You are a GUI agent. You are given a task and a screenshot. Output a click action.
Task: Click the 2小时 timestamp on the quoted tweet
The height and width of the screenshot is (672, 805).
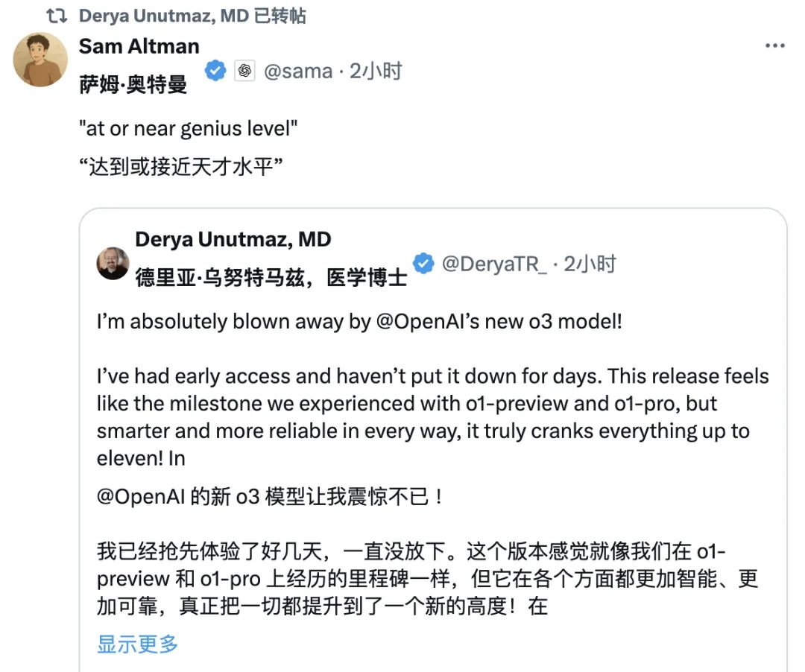pos(593,262)
